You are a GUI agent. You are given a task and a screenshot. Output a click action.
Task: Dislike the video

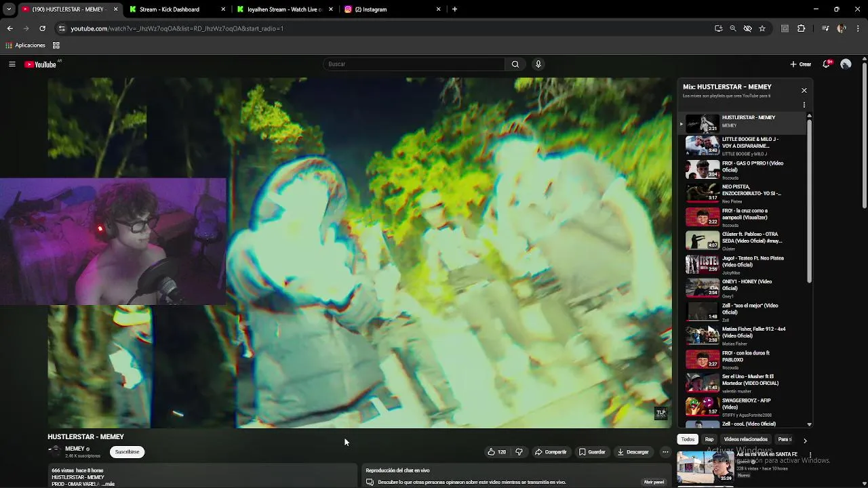pyautogui.click(x=519, y=452)
